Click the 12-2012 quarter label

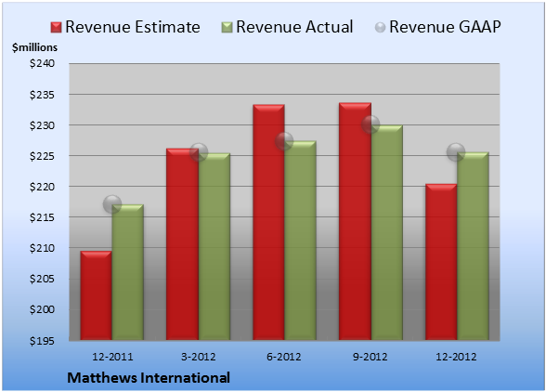pos(456,357)
